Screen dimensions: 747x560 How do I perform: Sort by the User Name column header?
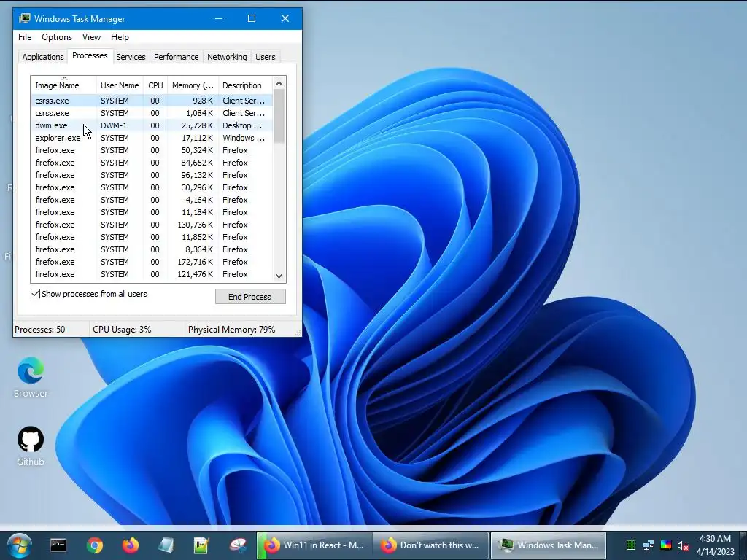[120, 85]
